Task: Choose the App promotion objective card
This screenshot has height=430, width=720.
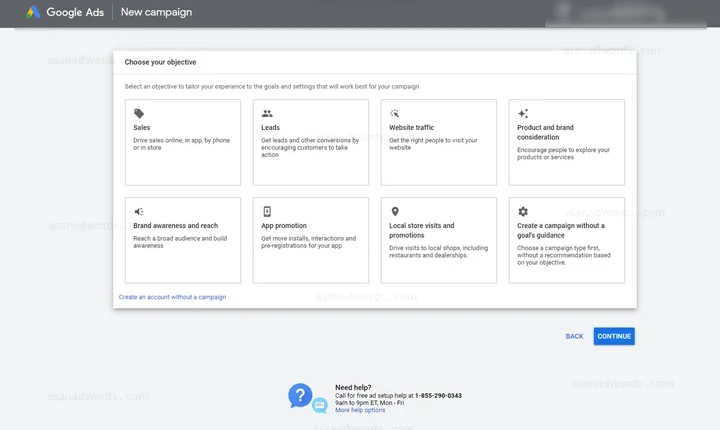Action: (311, 240)
